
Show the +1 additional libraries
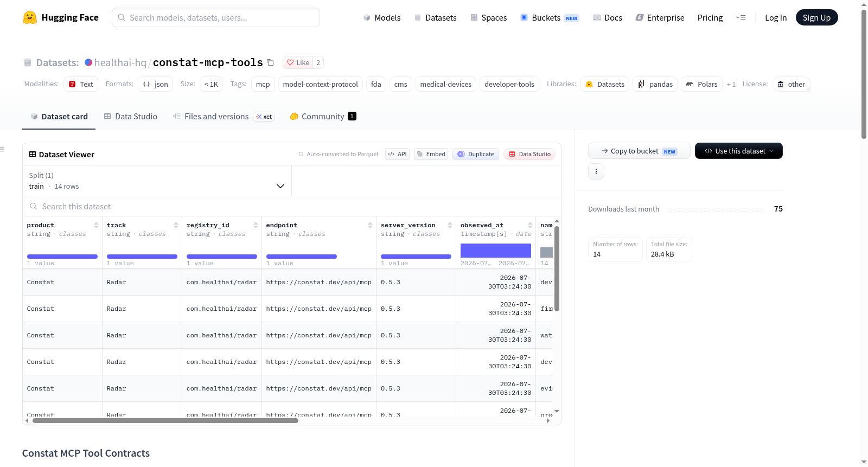731,84
